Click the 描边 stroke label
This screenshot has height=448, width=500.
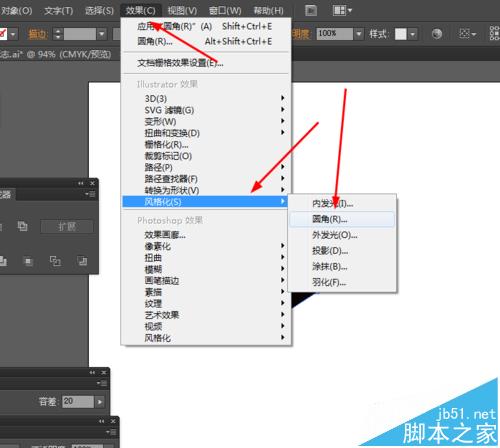(x=38, y=34)
